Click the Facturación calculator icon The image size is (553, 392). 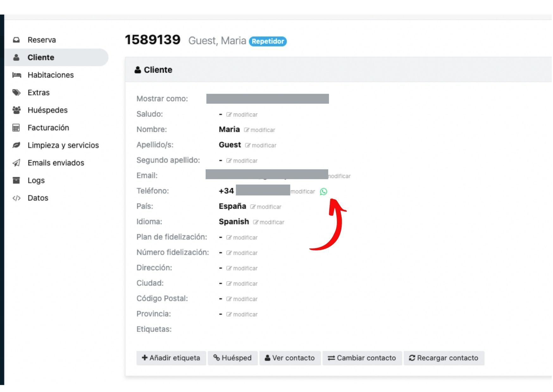[x=16, y=128]
